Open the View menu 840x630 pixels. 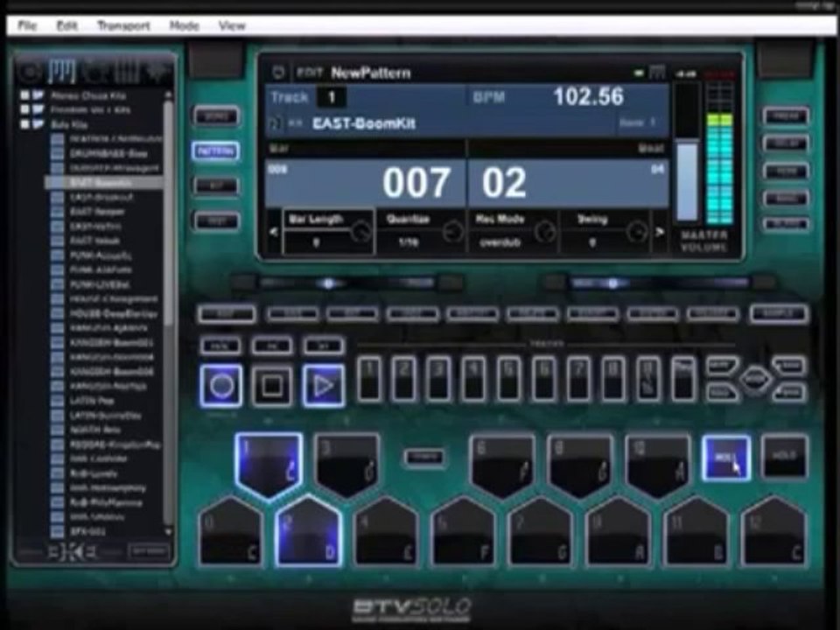click(232, 25)
